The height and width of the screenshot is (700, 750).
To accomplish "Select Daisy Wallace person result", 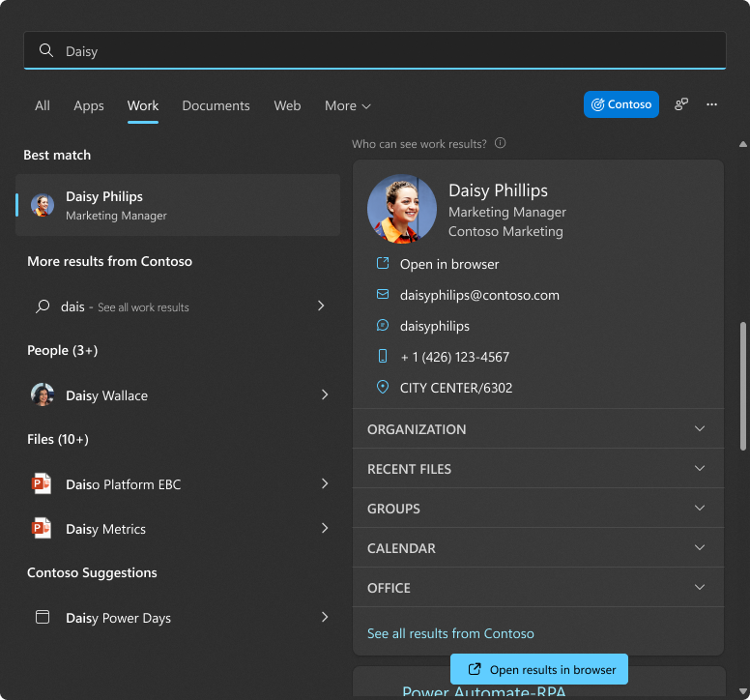I will pos(178,395).
